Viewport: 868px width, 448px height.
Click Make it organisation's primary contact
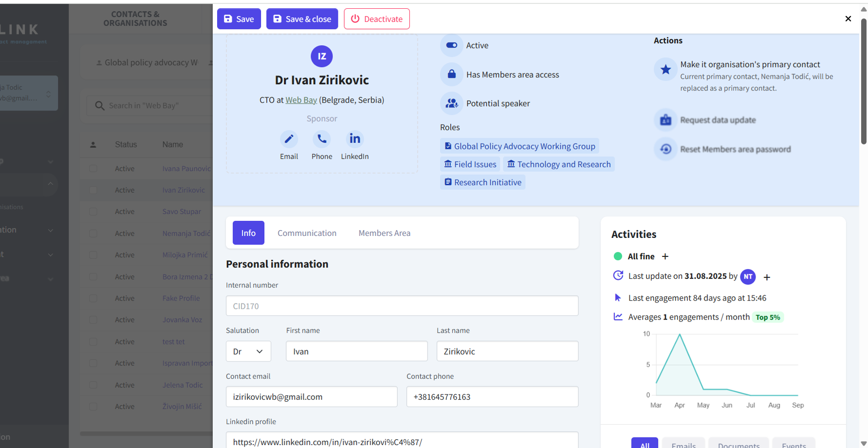[750, 64]
